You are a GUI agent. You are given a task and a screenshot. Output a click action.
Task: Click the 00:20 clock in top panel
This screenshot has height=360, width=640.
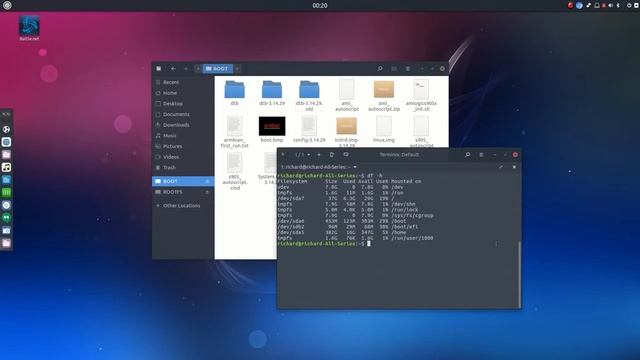(320, 5)
